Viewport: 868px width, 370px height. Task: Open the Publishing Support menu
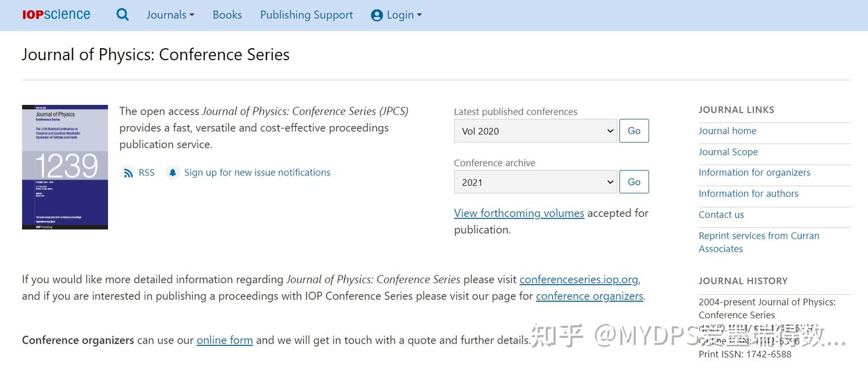click(x=306, y=14)
